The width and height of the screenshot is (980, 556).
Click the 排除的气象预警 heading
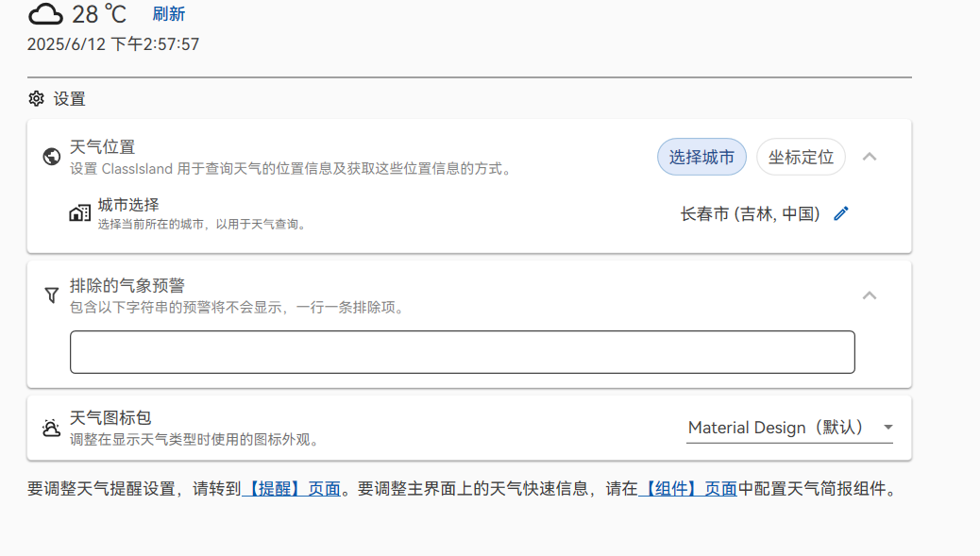point(127,285)
